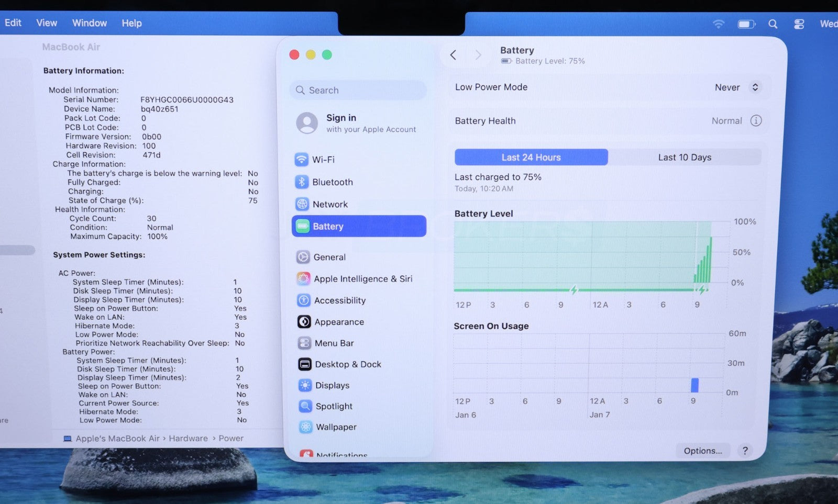Click Hardware in the path breadcrumb

coord(188,438)
